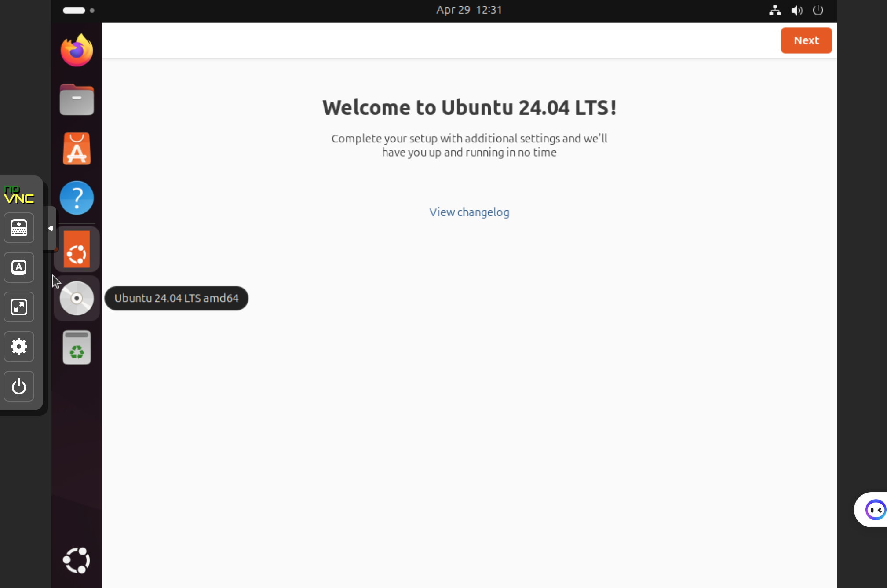
Task: Open Activities workspace indicator pill
Action: pyautogui.click(x=78, y=10)
